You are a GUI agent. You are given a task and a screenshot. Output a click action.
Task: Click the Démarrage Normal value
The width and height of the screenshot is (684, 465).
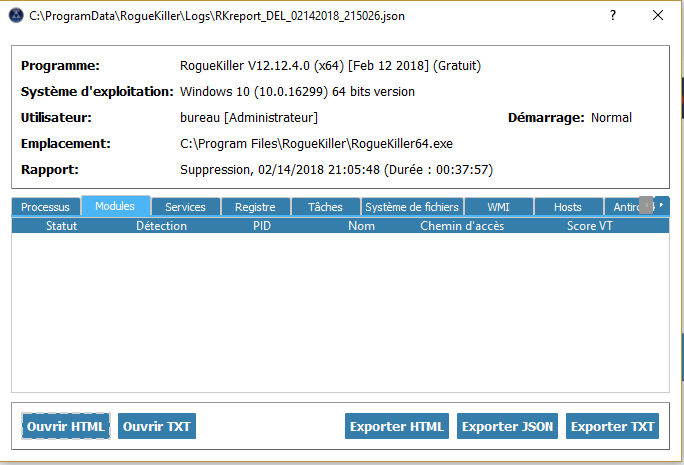point(611,118)
